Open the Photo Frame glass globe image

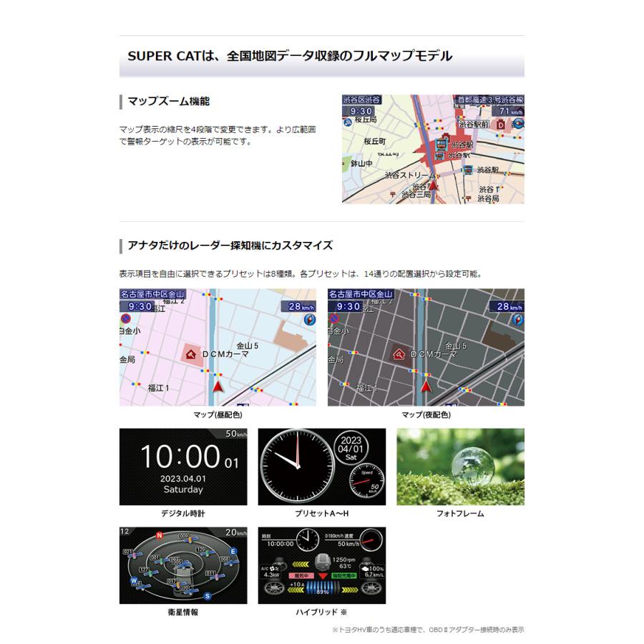460,467
